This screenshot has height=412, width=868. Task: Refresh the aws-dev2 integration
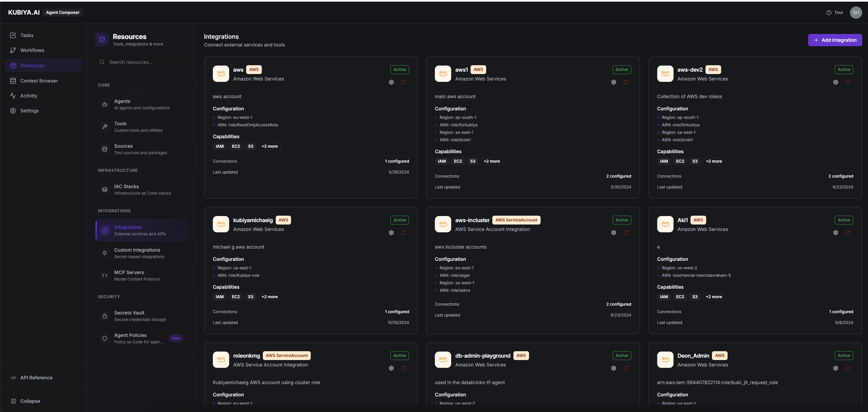tap(848, 82)
